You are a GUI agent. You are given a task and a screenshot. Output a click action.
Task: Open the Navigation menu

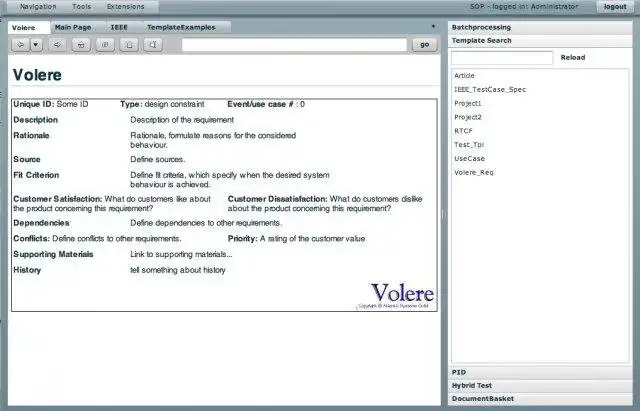(38, 7)
